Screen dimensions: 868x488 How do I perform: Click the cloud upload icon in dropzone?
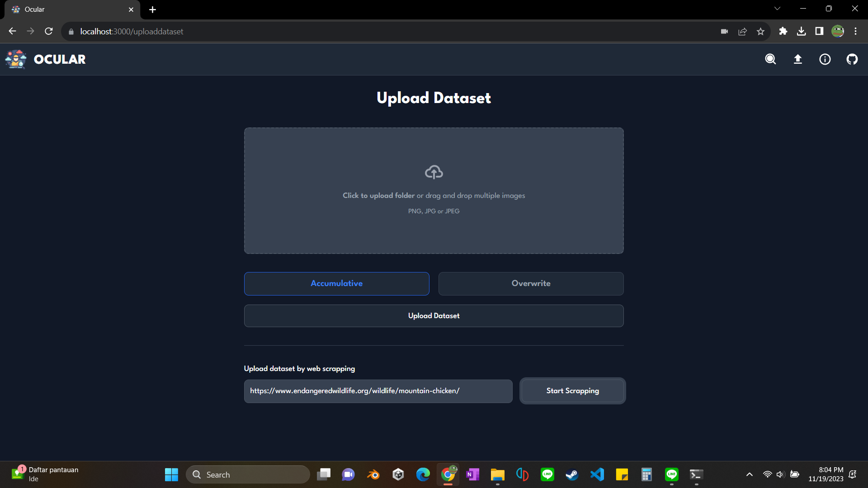434,172
